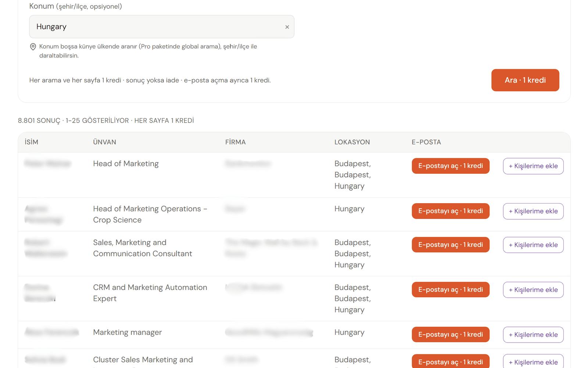The image size is (588, 368).
Task: Add Cluster Sales Marketing contact to Kişilerim
Action: (x=533, y=362)
